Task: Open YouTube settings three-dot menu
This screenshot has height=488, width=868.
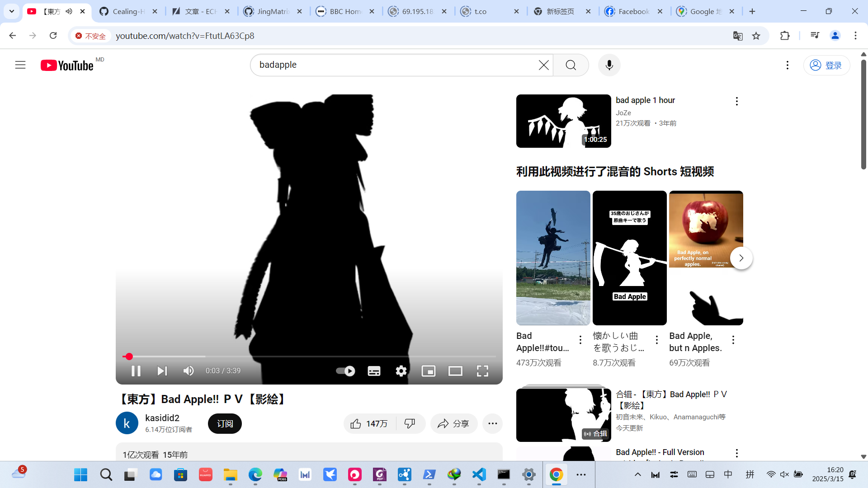Action: coord(788,65)
